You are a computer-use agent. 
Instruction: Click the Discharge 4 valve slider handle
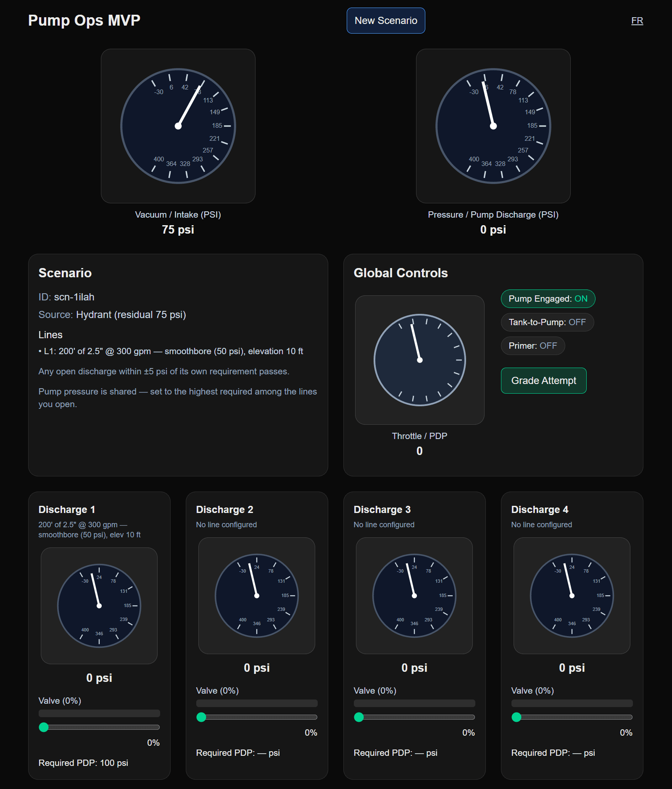pos(517,717)
